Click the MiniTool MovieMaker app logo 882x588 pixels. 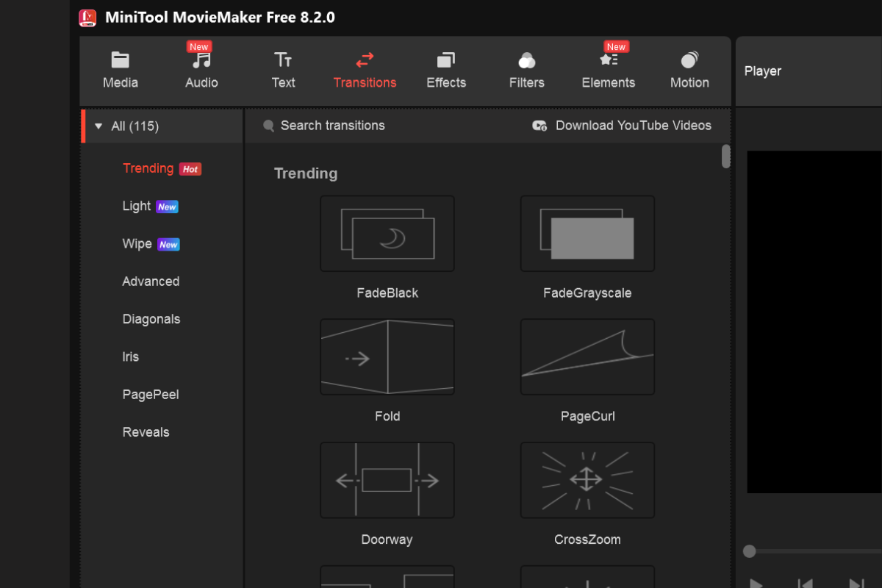pyautogui.click(x=88, y=18)
